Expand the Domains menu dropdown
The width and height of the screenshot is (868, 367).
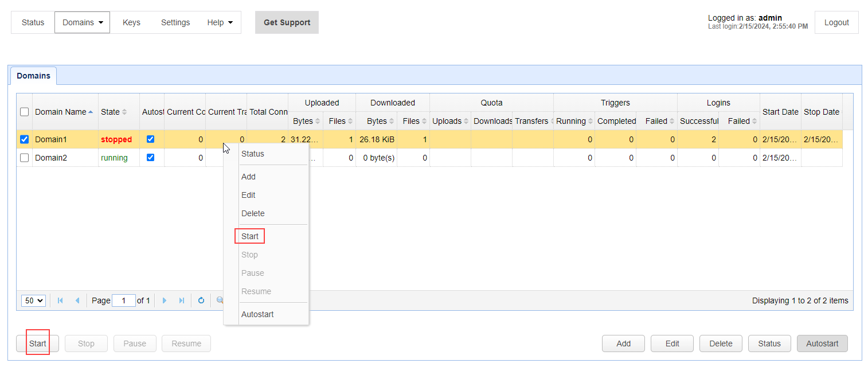tap(83, 22)
